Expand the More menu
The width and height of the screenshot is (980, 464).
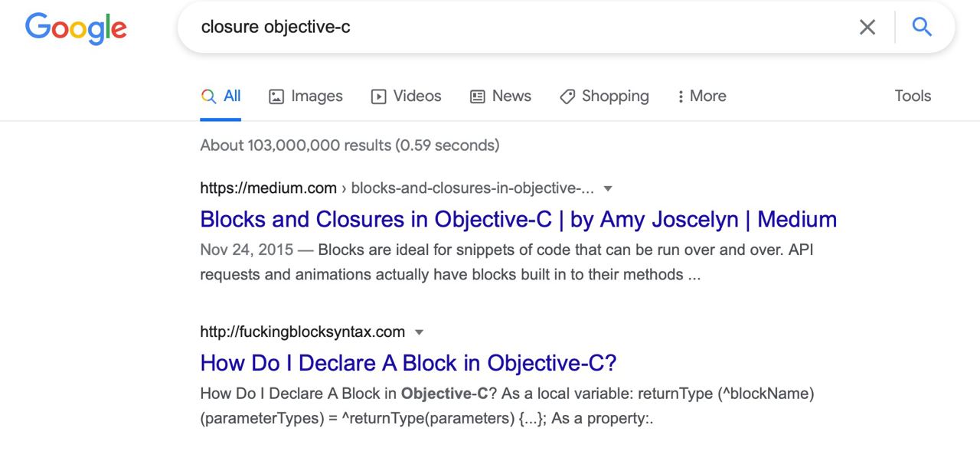click(701, 96)
